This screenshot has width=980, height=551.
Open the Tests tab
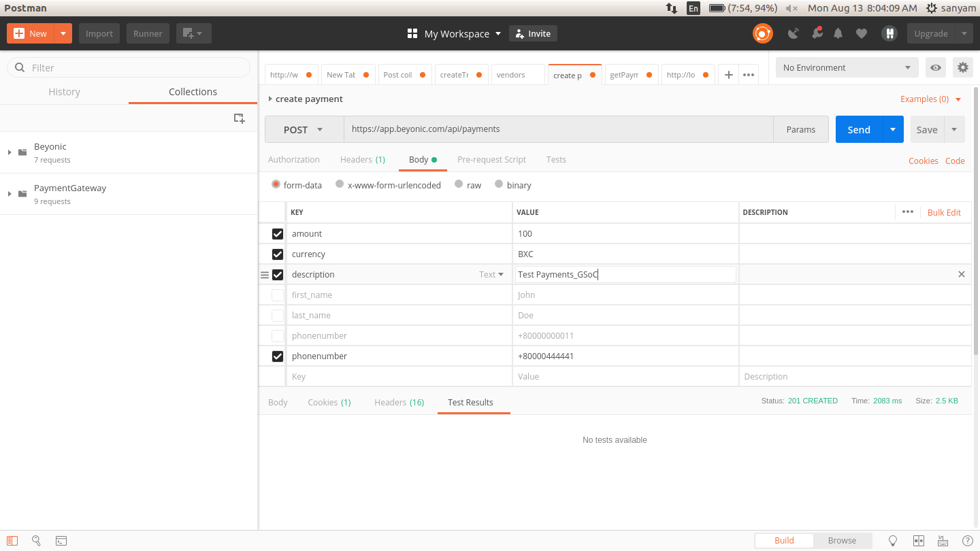(x=556, y=159)
